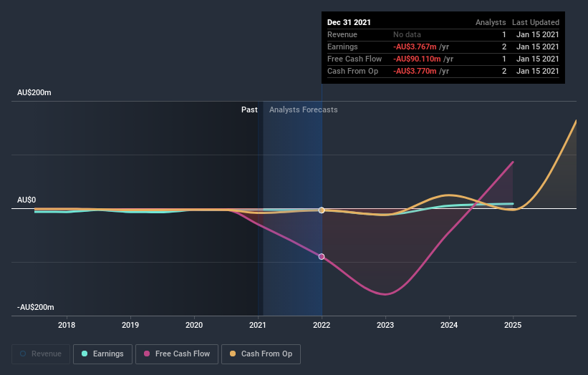
Task: Click the Analysts column header in tooltip
Action: coord(491,22)
